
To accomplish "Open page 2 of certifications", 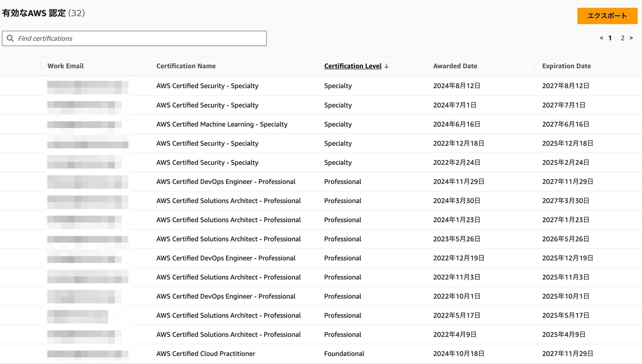I will (x=622, y=38).
